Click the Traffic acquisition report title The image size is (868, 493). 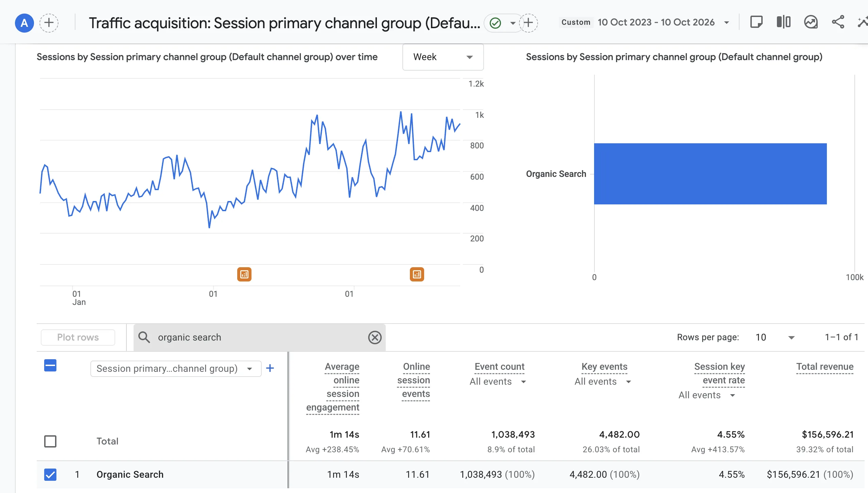point(284,23)
